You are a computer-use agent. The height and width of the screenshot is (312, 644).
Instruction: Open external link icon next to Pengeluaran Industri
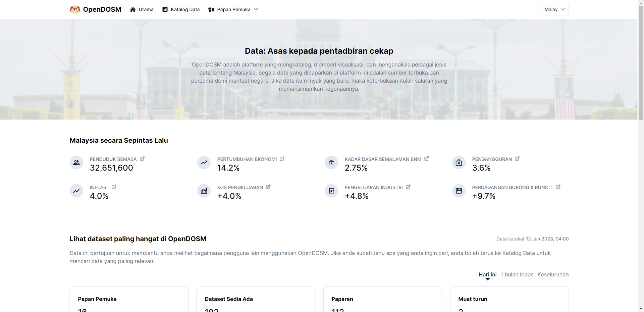tap(408, 187)
